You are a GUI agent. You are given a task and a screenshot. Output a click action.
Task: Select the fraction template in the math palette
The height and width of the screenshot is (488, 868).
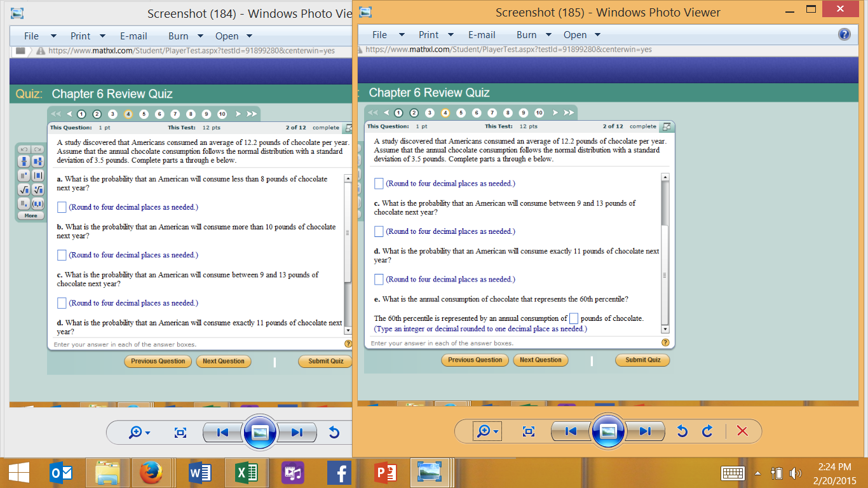click(x=24, y=161)
